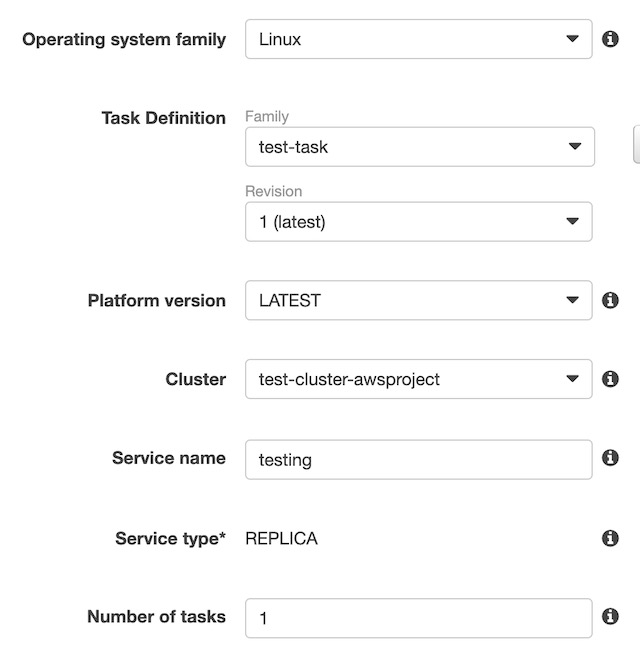Click the Revision sub-label text
640x651 pixels.
(273, 191)
